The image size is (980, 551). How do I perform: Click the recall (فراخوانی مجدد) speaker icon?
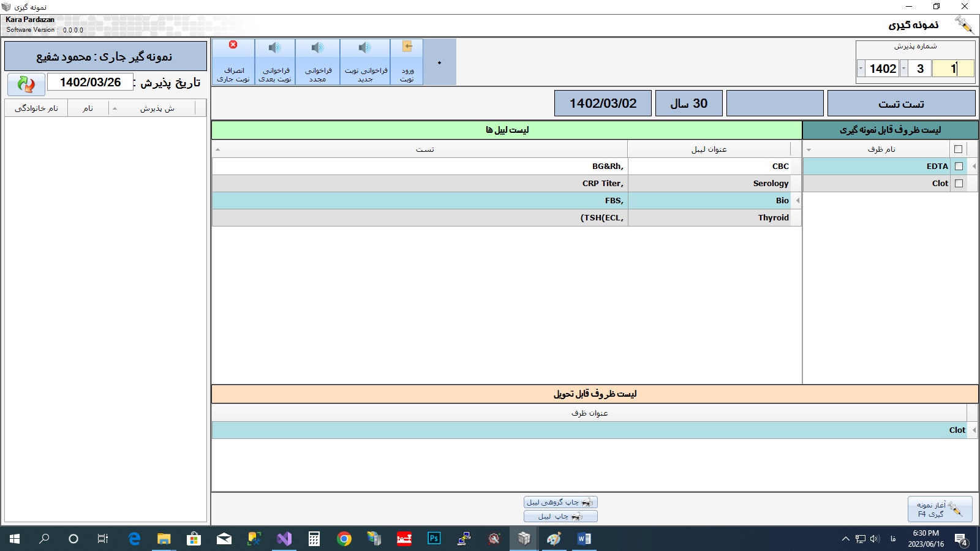317,48
